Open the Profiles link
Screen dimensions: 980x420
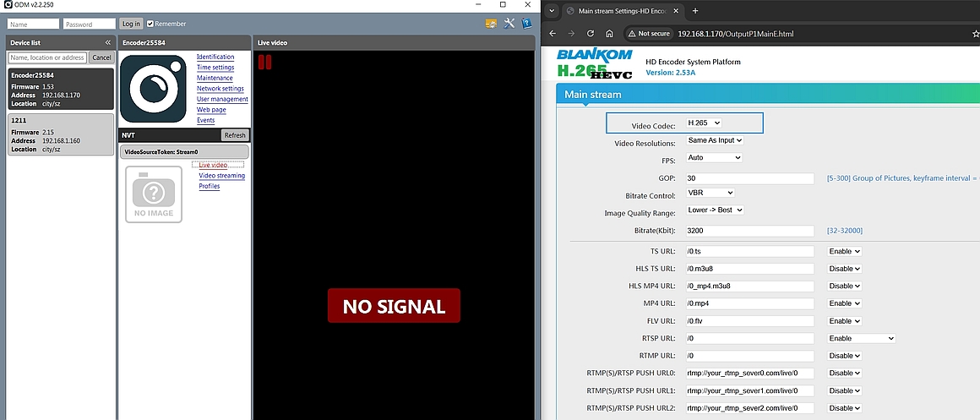point(210,186)
